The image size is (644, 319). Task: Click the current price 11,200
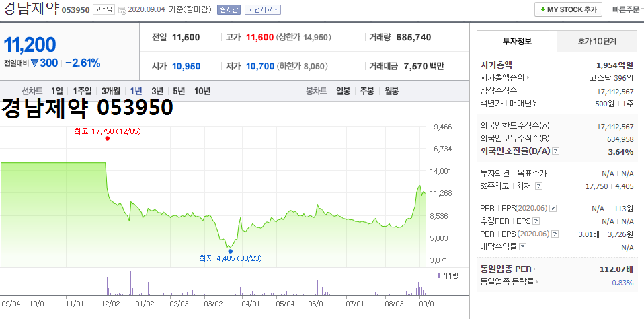[30, 45]
